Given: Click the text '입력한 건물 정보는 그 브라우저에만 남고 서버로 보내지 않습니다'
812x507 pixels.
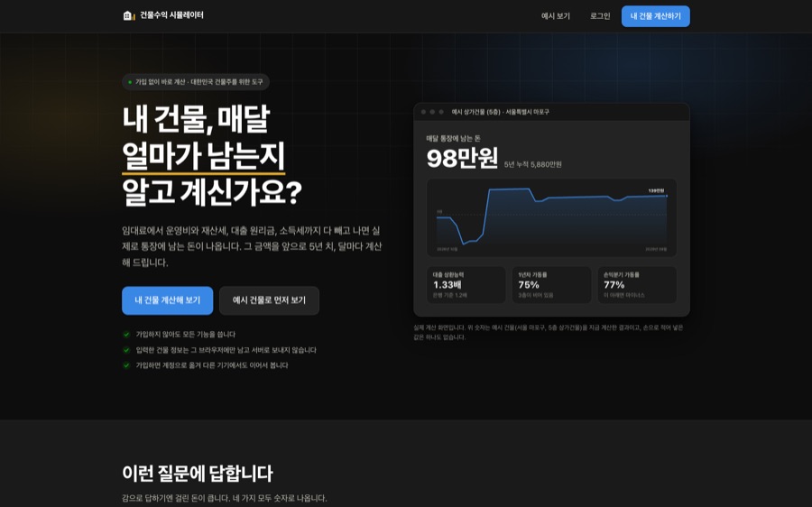Looking at the screenshot, I should [226, 350].
